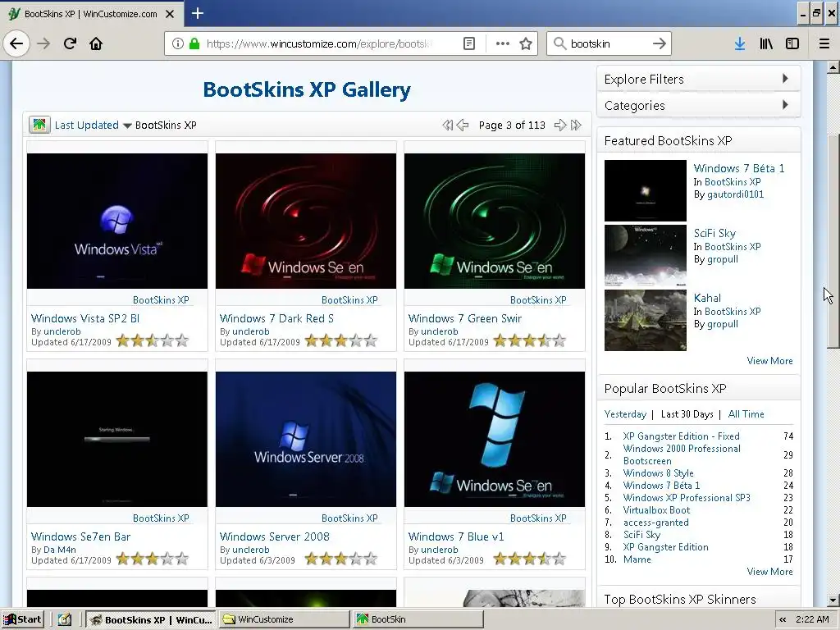Click the green padlock security icon

pyautogui.click(x=194, y=43)
